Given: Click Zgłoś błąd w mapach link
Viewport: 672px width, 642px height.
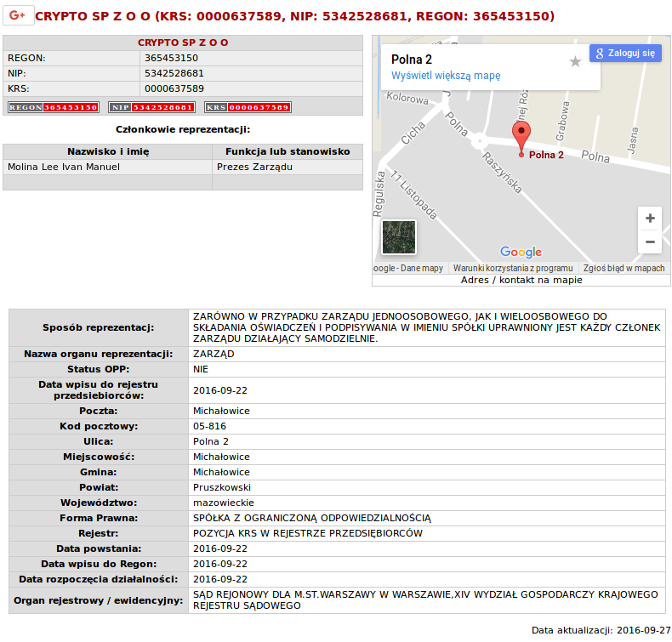Looking at the screenshot, I should pos(624,268).
